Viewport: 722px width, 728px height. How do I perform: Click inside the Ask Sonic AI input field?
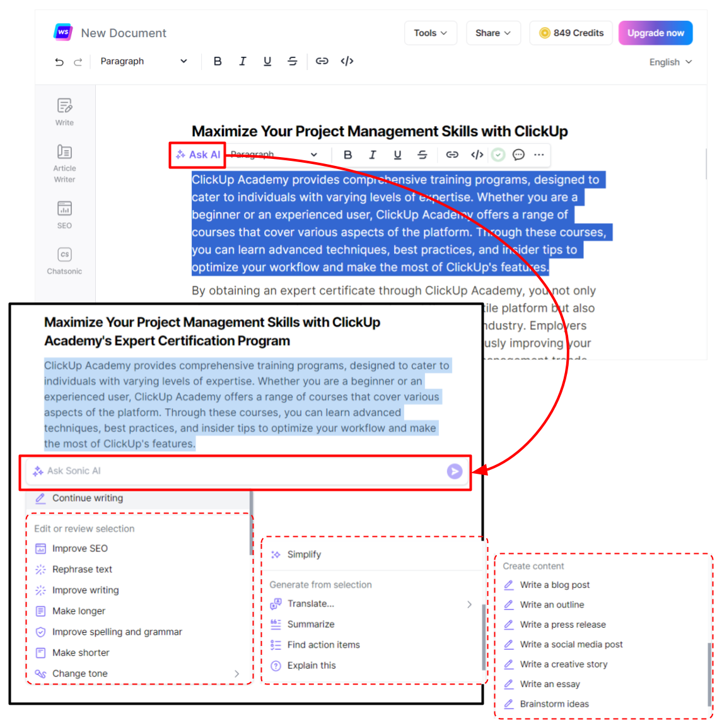(x=189, y=471)
